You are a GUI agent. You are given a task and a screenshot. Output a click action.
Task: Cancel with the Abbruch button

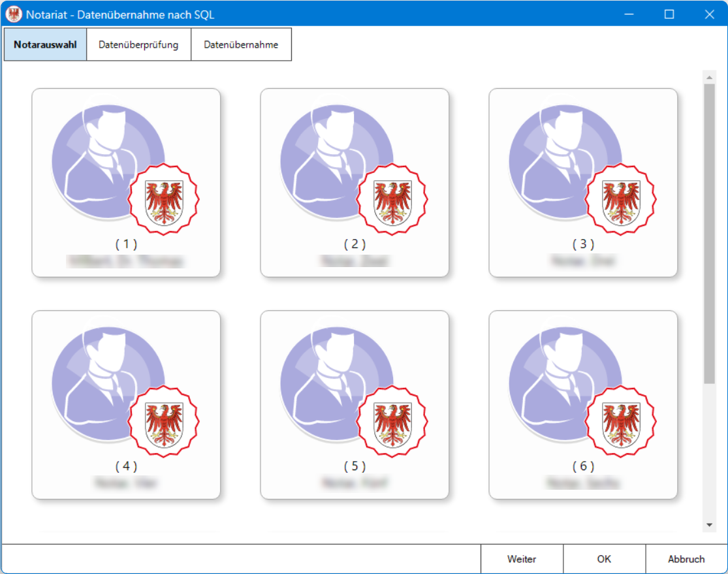coord(686,559)
